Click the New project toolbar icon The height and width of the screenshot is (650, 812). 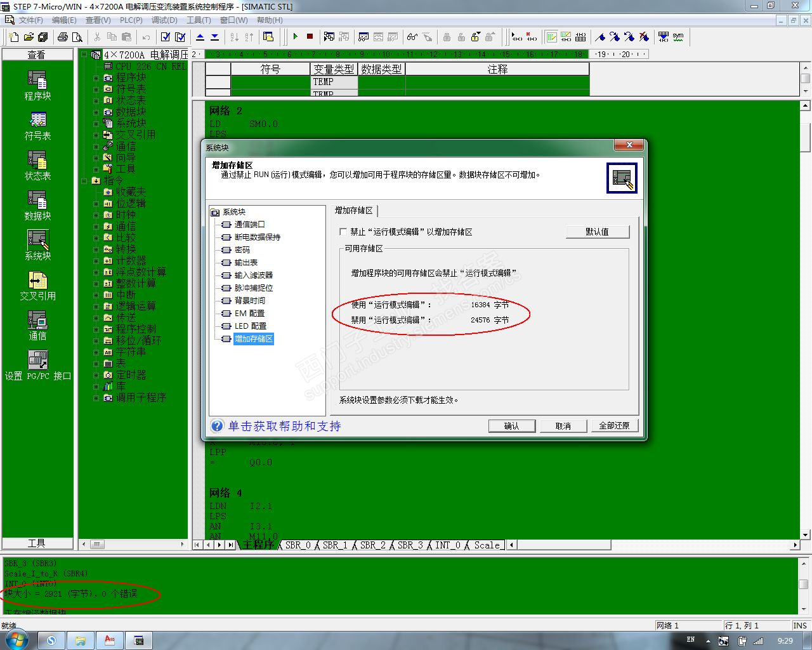point(14,37)
